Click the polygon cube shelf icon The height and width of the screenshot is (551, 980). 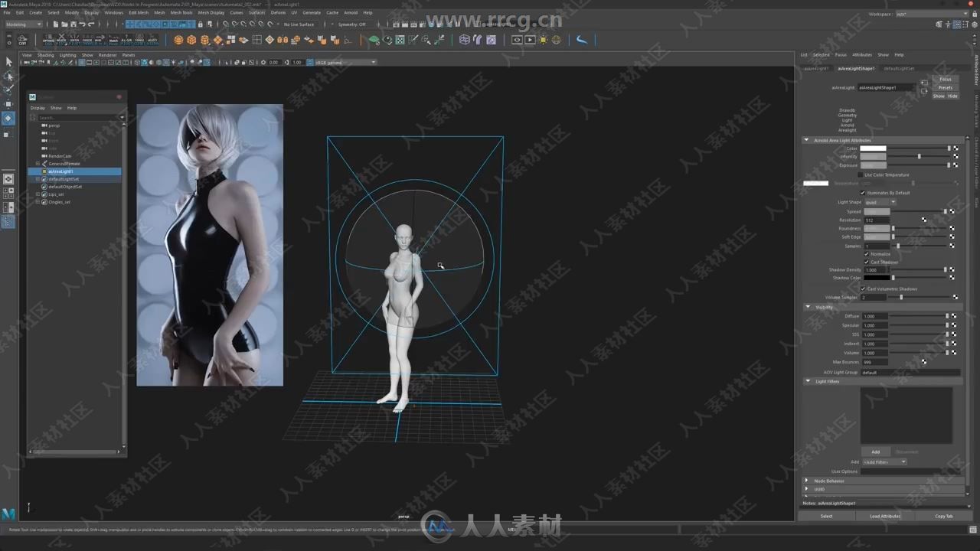tap(191, 40)
